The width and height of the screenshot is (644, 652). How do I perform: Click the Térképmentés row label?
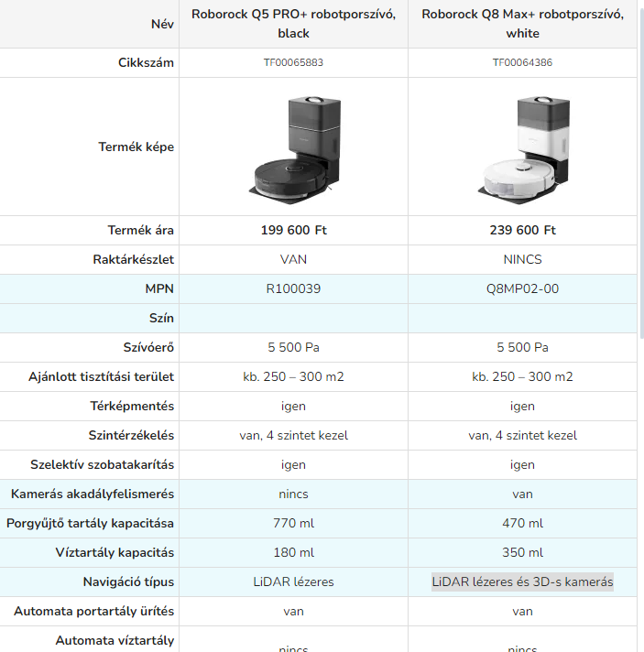(x=132, y=406)
